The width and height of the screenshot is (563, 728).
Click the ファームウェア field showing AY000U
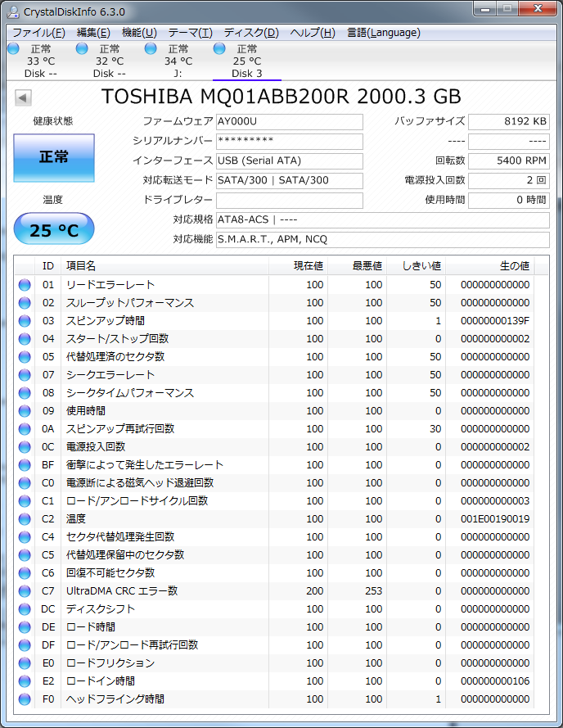(x=289, y=122)
